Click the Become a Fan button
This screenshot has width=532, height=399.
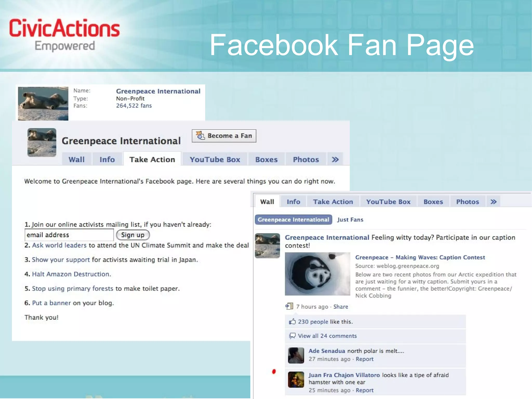(x=224, y=136)
